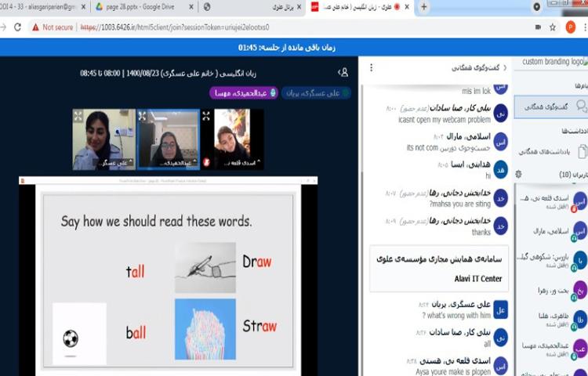Open dropdown on اسدی قلعه webcam name
Screen dimensions: 588x376
click(x=259, y=162)
